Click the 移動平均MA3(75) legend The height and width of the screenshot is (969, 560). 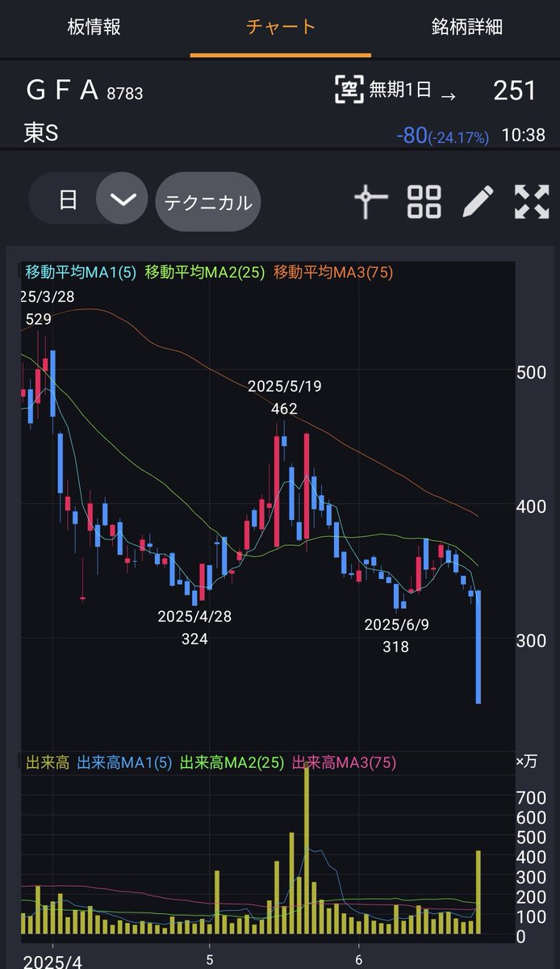coord(333,272)
